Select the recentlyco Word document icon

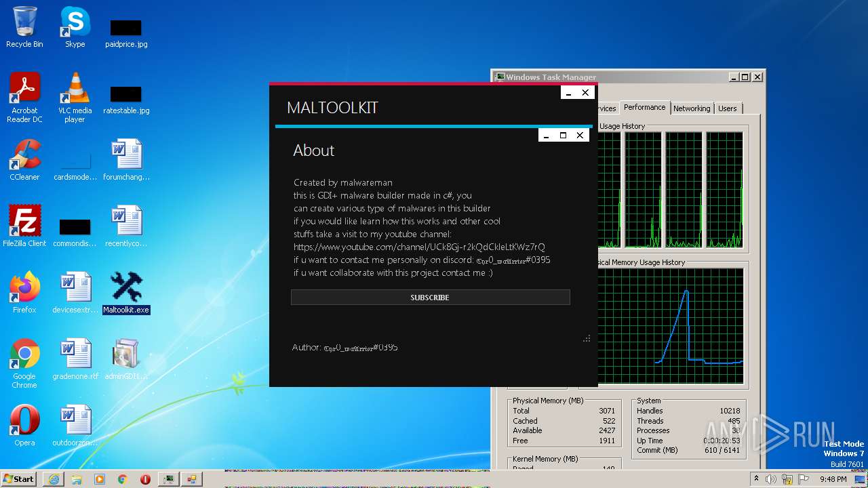[126, 226]
